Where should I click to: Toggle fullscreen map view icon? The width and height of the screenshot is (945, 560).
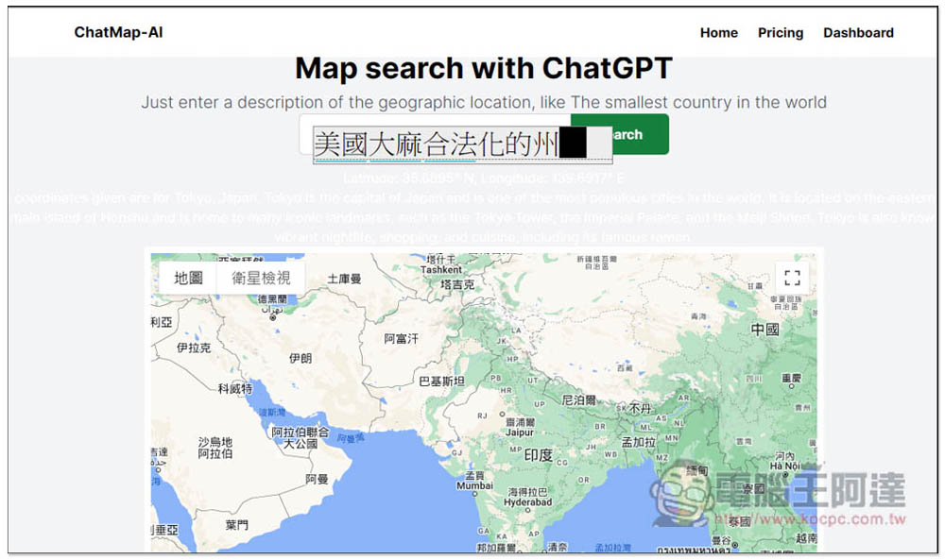click(x=792, y=278)
